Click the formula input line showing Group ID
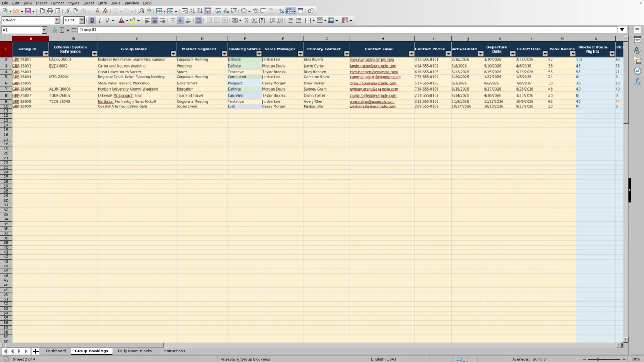 pos(348,30)
